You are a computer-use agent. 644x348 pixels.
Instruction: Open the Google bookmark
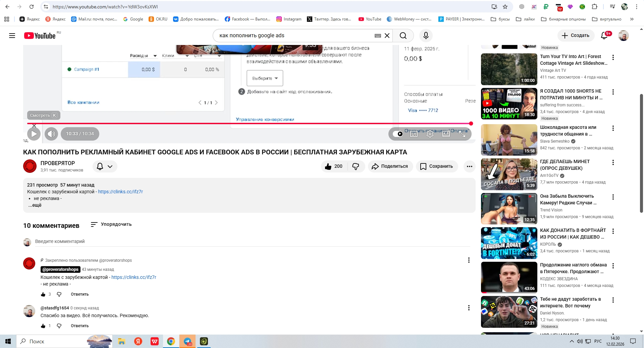click(x=133, y=19)
